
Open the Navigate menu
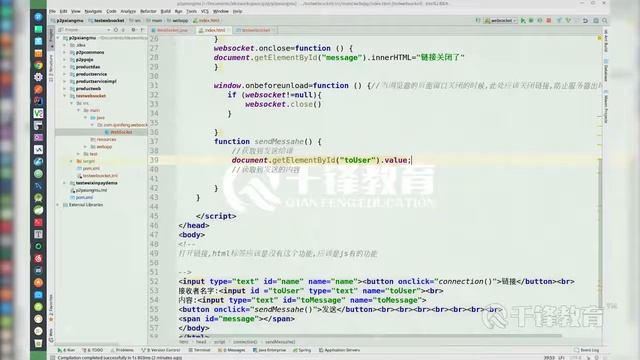click(93, 11)
